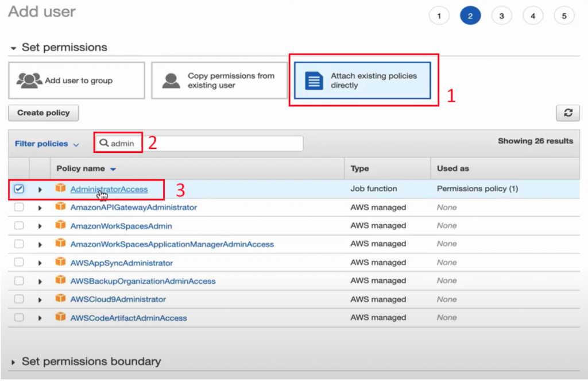Expand the AWSCloud9Administrator row arrow

pos(40,300)
